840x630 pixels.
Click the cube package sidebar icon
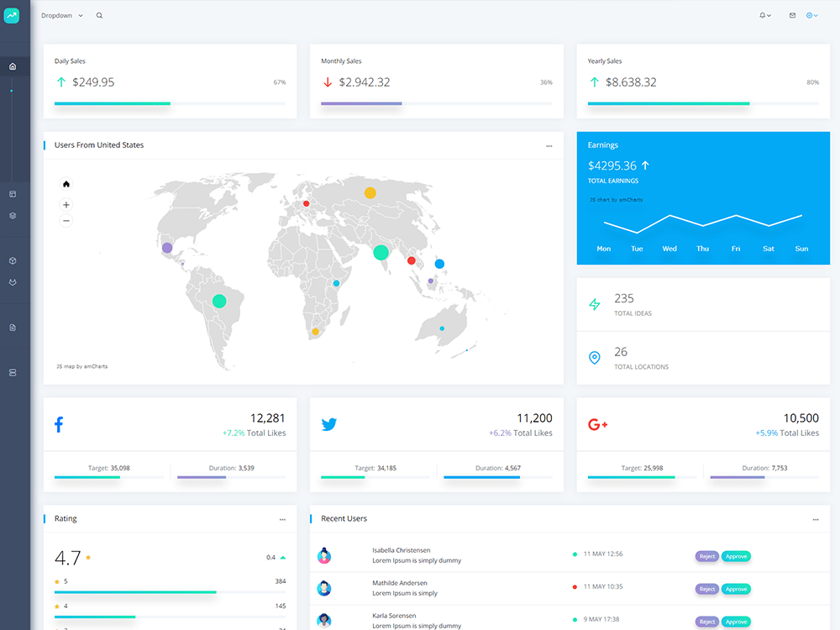[13, 261]
